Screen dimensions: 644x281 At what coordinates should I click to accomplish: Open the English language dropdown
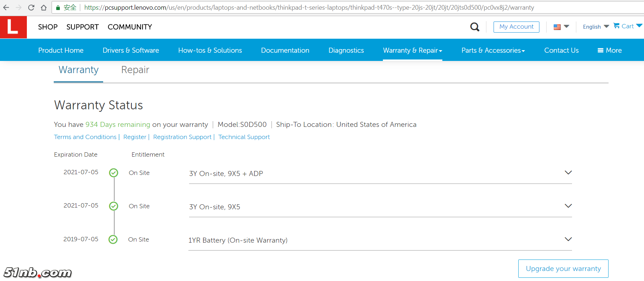[x=596, y=27]
